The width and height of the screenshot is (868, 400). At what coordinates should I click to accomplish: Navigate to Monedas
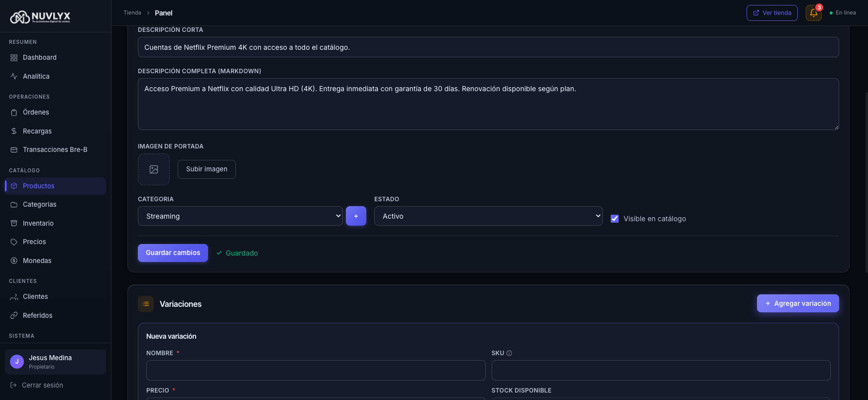click(x=55, y=261)
